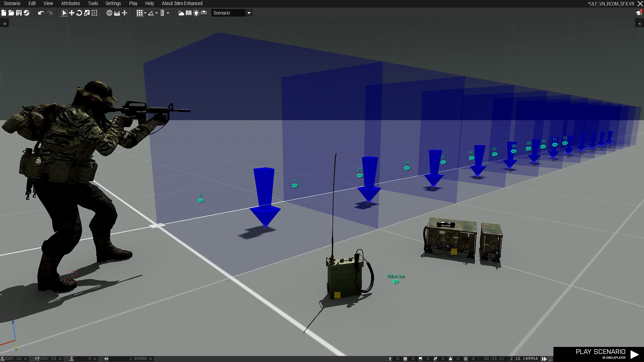This screenshot has width=644, height=362.
Task: Toggle surface snapping icon
Action: click(125, 13)
